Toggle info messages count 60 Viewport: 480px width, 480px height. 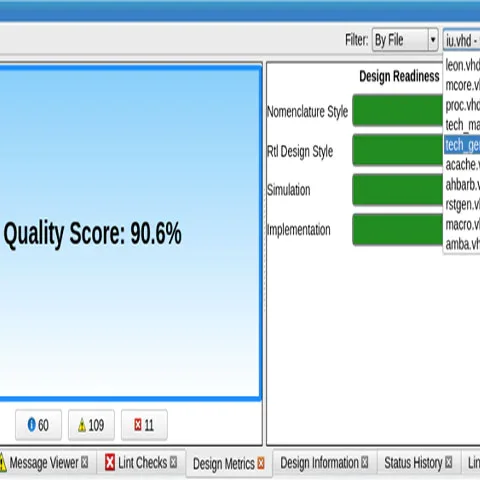tap(38, 425)
